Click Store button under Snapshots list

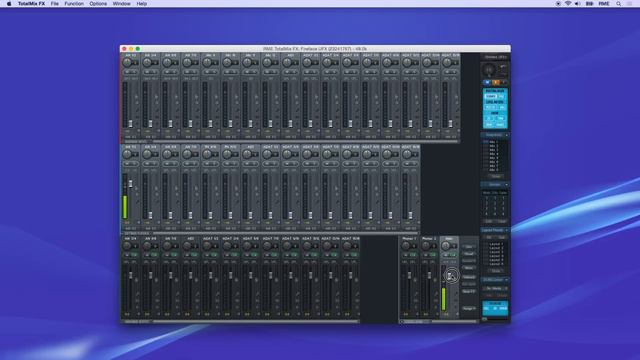[x=496, y=176]
